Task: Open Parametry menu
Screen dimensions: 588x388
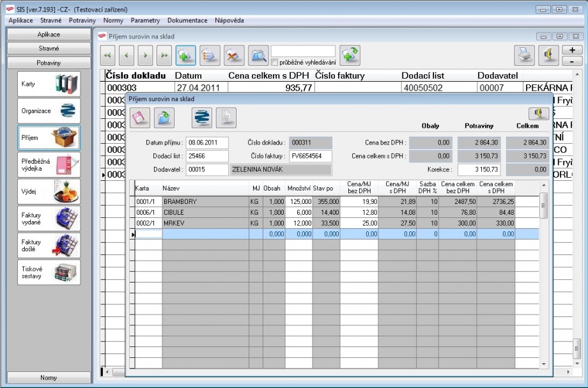Action: pyautogui.click(x=145, y=20)
